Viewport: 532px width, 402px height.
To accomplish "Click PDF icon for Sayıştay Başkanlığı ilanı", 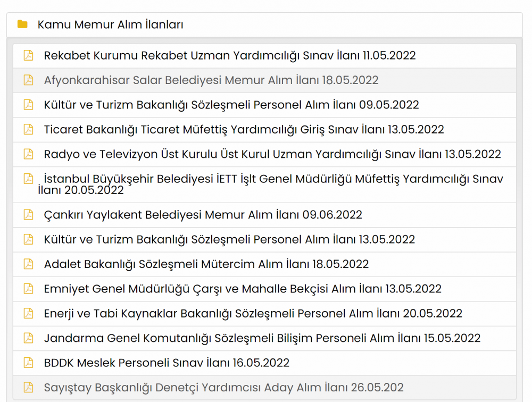I will tap(29, 388).
